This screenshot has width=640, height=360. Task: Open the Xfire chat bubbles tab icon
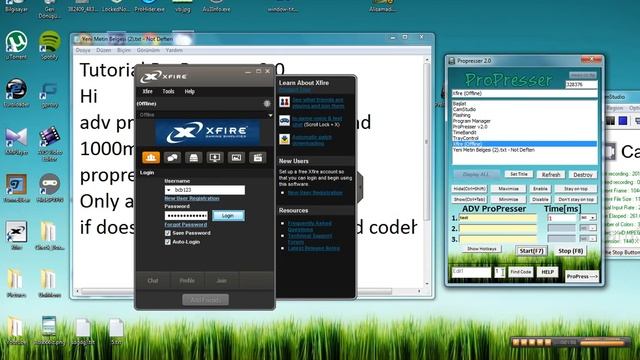click(x=172, y=158)
